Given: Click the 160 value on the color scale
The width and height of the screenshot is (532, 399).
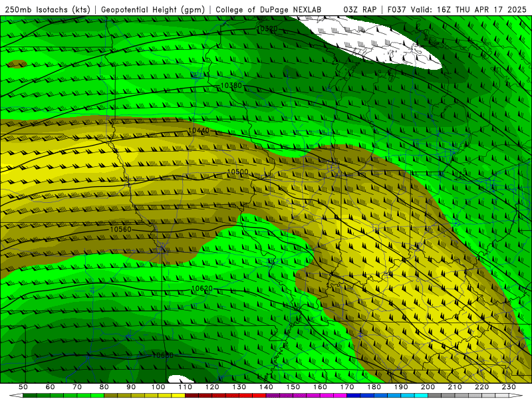Looking at the screenshot, I should pyautogui.click(x=320, y=387).
